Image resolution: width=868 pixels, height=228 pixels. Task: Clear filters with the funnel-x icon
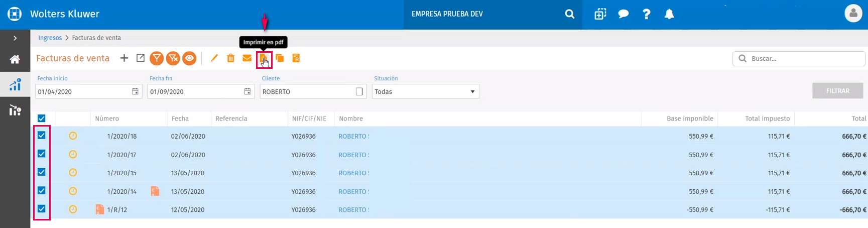coord(173,58)
